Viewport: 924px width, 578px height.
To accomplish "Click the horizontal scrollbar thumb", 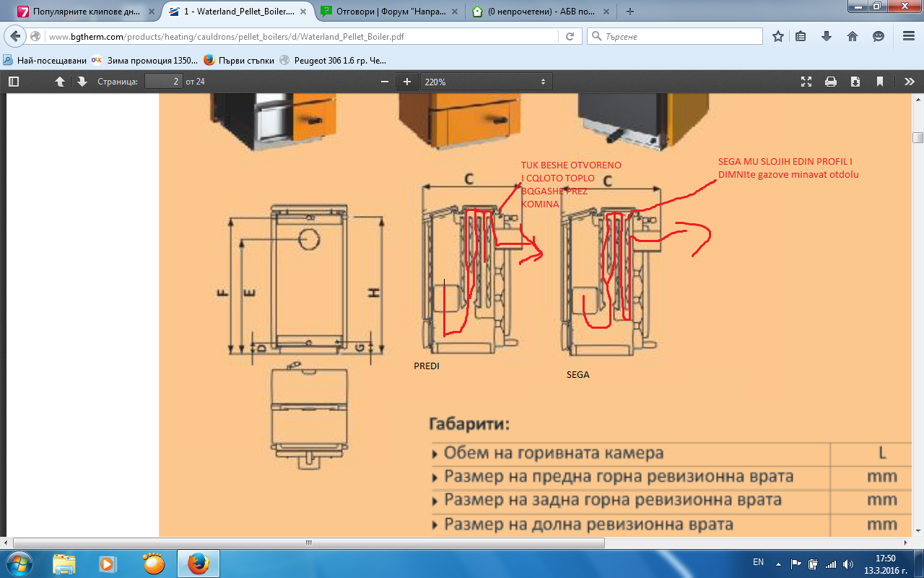I will point(309,543).
